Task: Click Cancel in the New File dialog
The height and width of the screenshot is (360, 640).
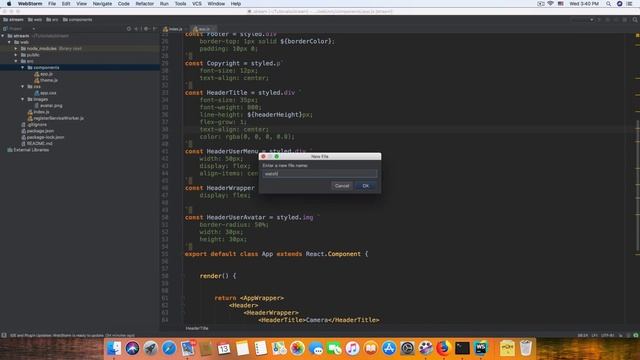Action: (342, 186)
